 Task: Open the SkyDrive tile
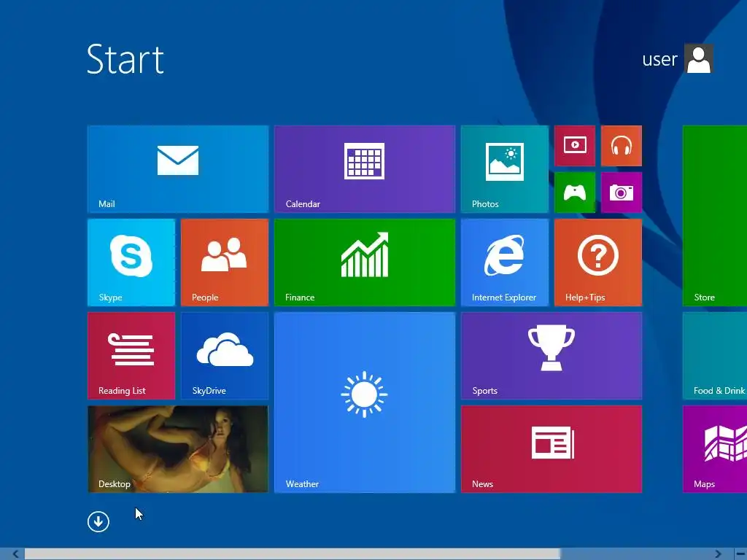[x=225, y=356]
